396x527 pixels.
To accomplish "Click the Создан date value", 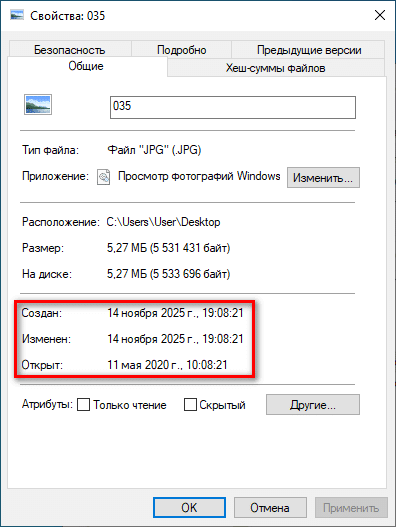I will (x=175, y=313).
